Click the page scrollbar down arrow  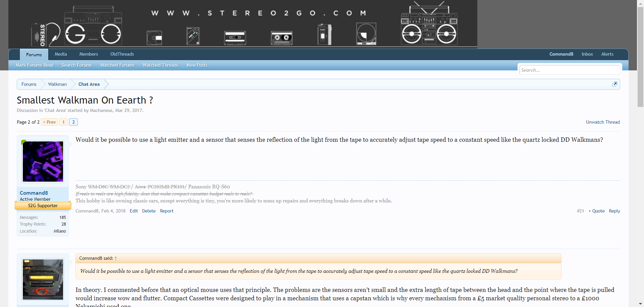(x=640, y=304)
